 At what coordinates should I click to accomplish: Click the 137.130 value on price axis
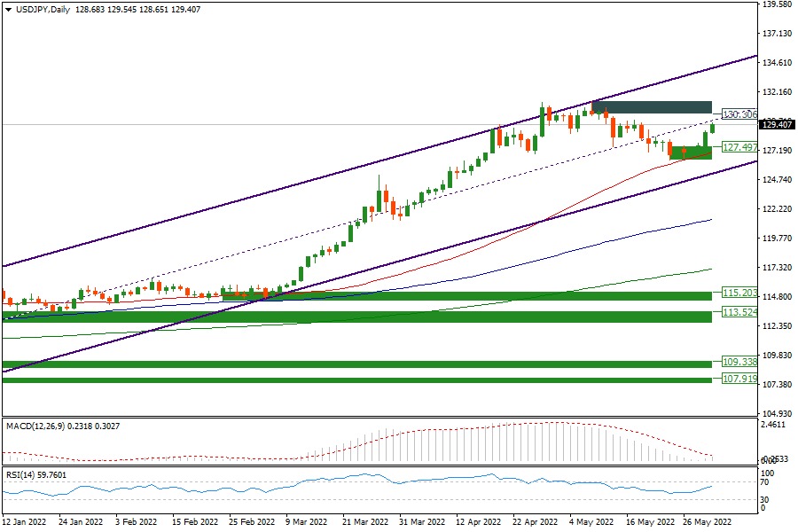pos(777,34)
